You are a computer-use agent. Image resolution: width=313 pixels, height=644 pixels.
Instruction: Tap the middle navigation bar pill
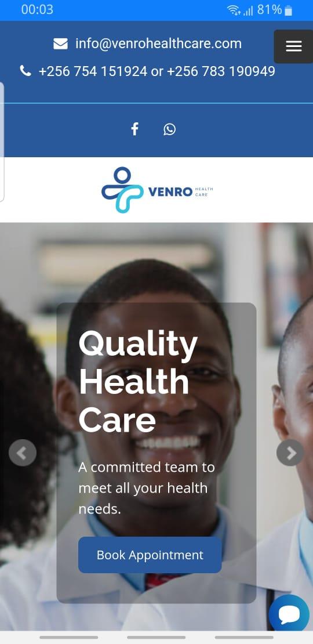(x=156, y=638)
